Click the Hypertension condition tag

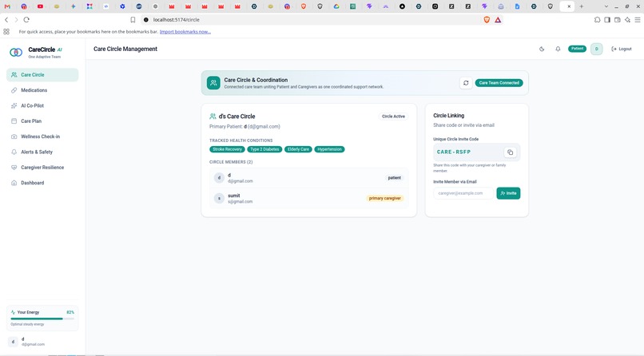point(329,149)
